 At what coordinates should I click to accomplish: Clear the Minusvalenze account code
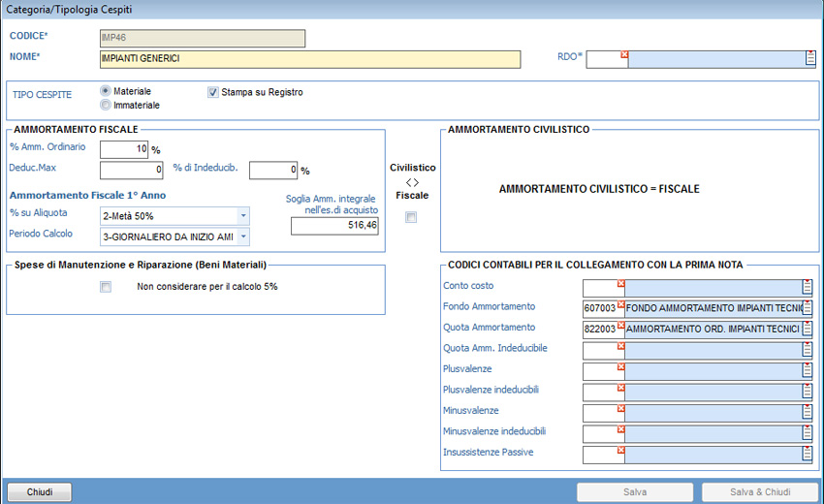(621, 408)
